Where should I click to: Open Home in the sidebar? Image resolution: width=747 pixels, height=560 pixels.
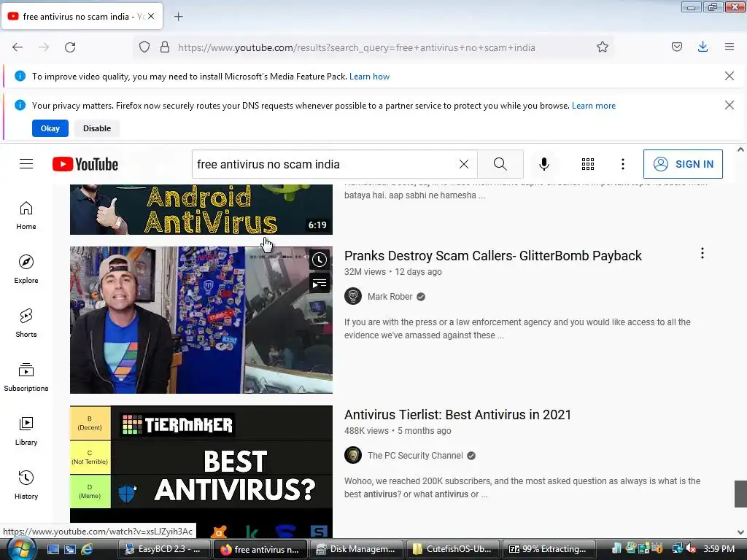[26, 216]
